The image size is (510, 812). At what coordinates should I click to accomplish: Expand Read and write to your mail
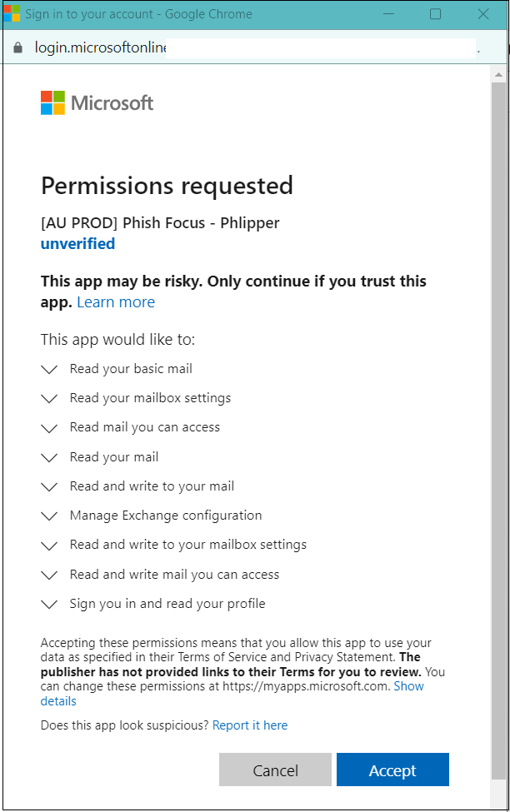tap(49, 487)
